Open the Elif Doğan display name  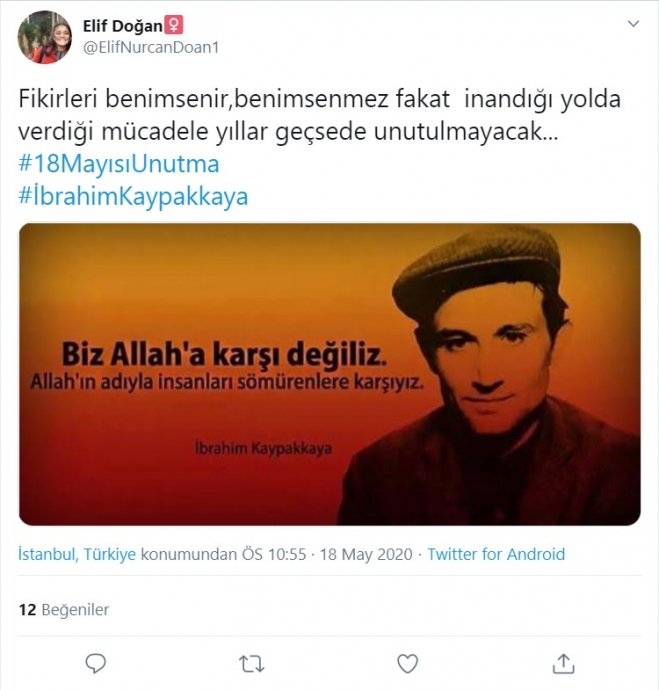[x=123, y=26]
